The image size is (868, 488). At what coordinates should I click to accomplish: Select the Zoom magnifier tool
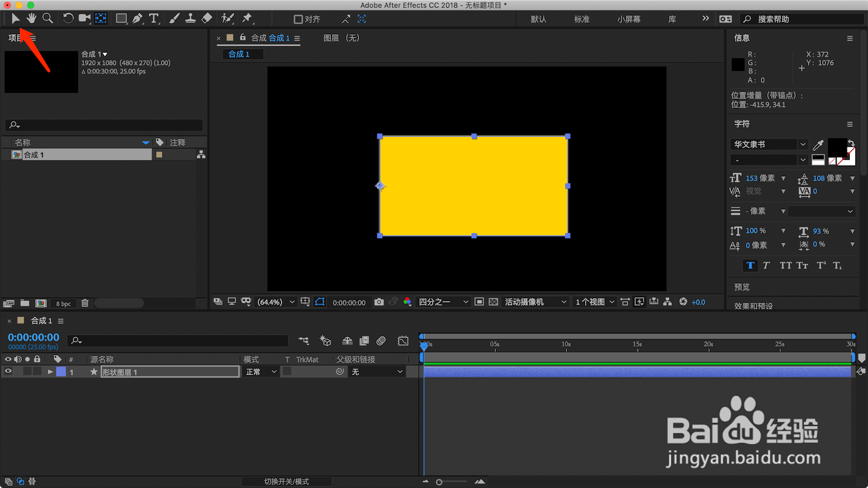[48, 18]
